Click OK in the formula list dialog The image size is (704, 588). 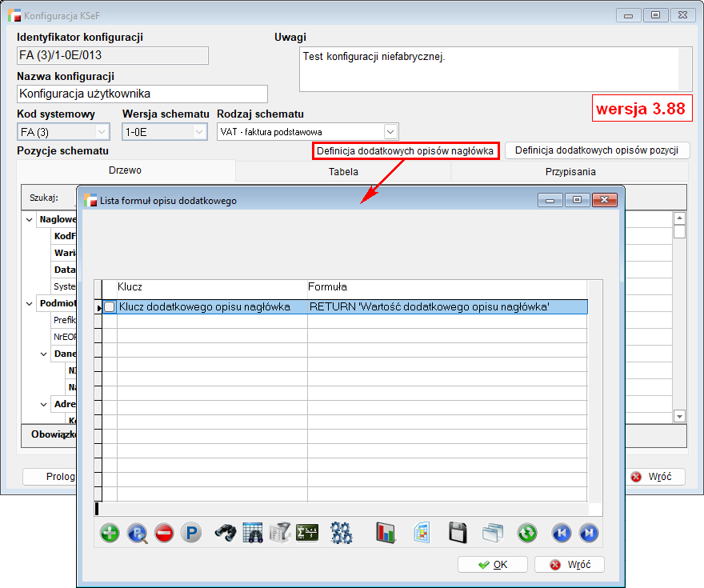(492, 564)
